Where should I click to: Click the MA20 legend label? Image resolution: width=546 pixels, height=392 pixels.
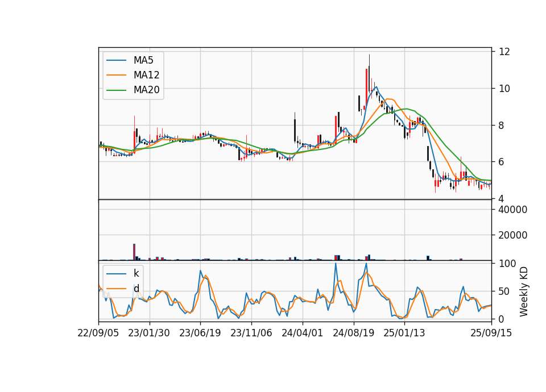pos(146,90)
